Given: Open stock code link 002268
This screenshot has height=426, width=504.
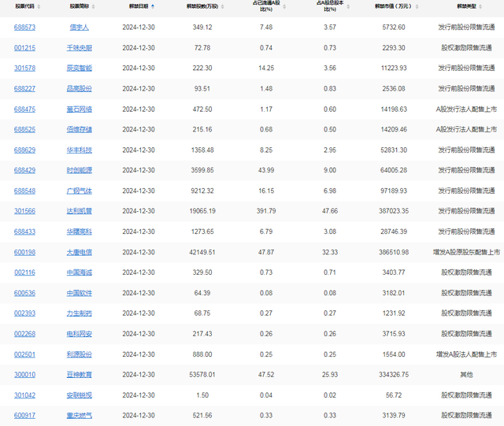Looking at the screenshot, I should (x=24, y=334).
